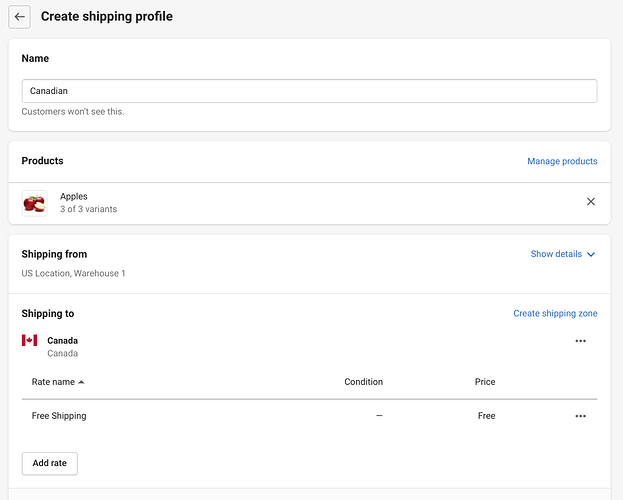Image resolution: width=623 pixels, height=500 pixels.
Task: Click the US Location, Warehouse 1 text
Action: pyautogui.click(x=74, y=273)
